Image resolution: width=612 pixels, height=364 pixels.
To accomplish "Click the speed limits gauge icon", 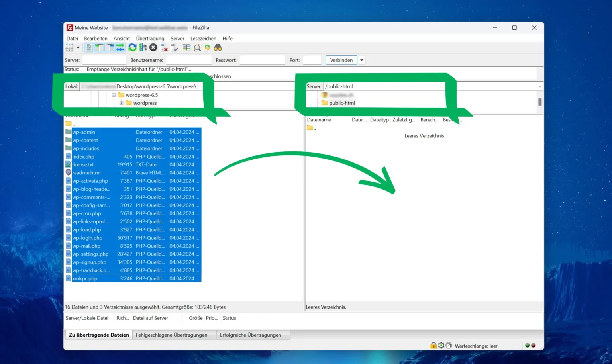I will point(449,346).
